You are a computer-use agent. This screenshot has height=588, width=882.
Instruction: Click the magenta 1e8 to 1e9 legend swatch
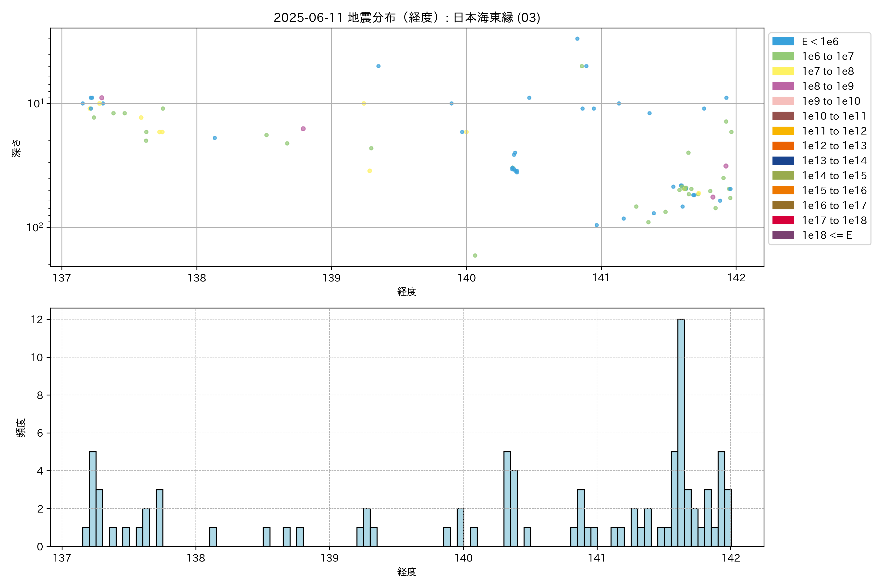pos(783,86)
